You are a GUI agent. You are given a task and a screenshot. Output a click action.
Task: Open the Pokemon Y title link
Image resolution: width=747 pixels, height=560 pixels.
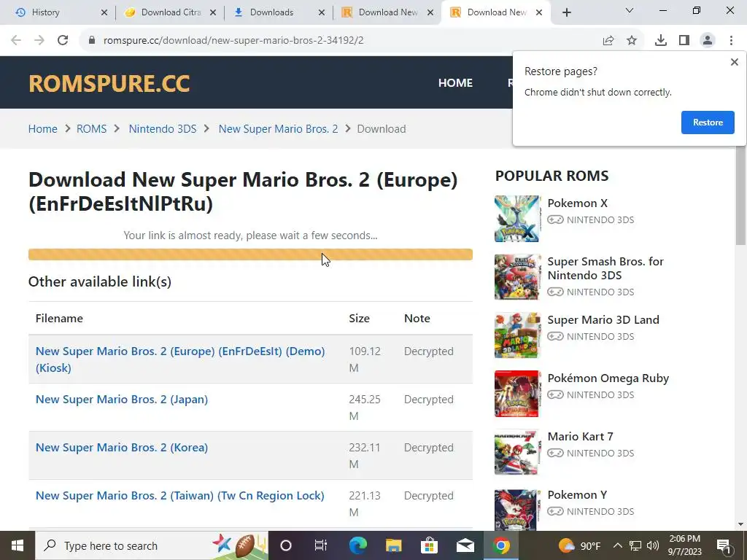577,495
